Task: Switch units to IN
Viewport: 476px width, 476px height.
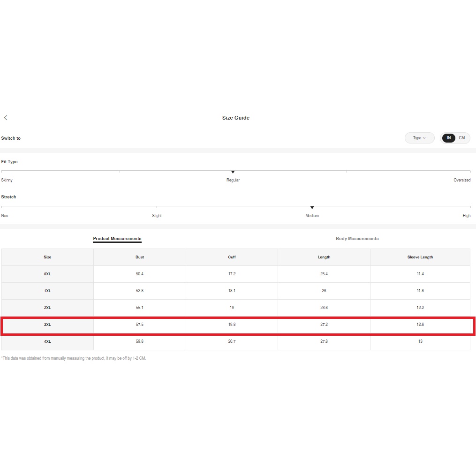Action: point(448,138)
